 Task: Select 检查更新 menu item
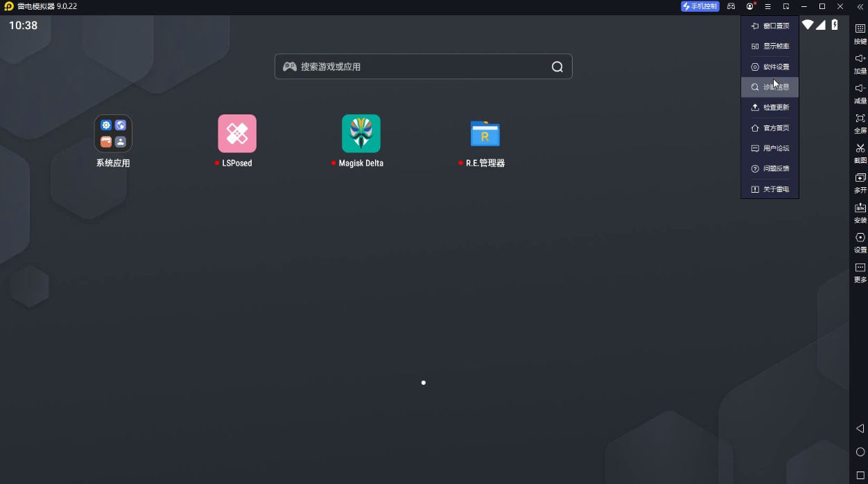[770, 107]
